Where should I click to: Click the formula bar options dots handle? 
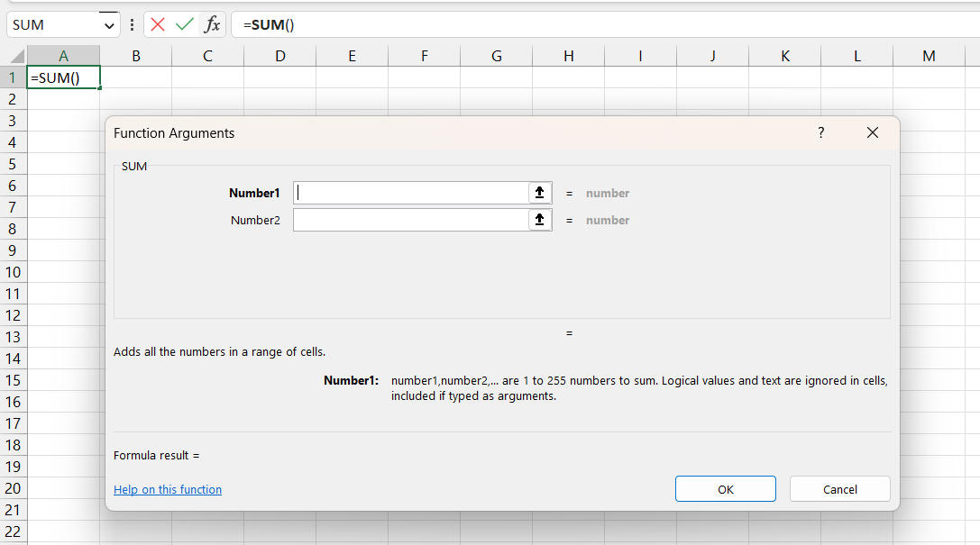pos(133,25)
